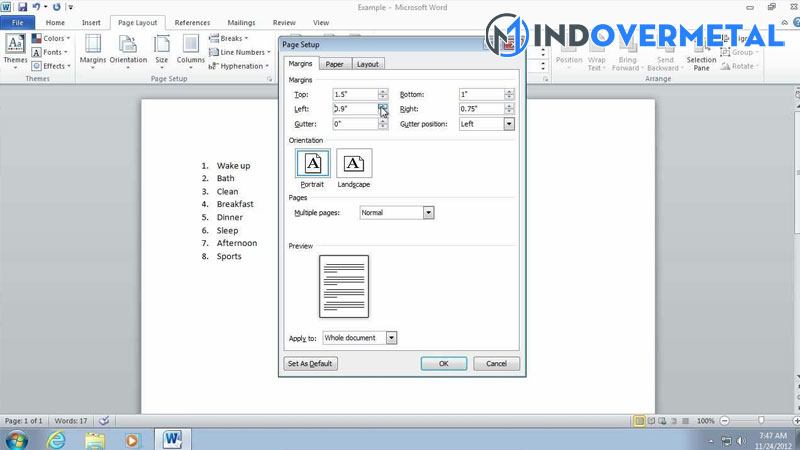Screen dimensions: 800x450
Task: Open the Windows Start menu
Action: [x=16, y=439]
